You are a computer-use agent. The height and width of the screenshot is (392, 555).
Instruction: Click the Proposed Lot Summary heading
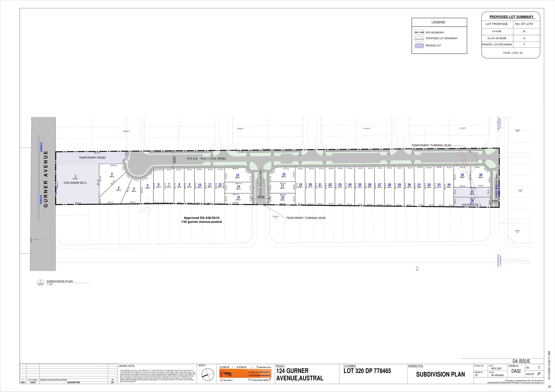[511, 17]
